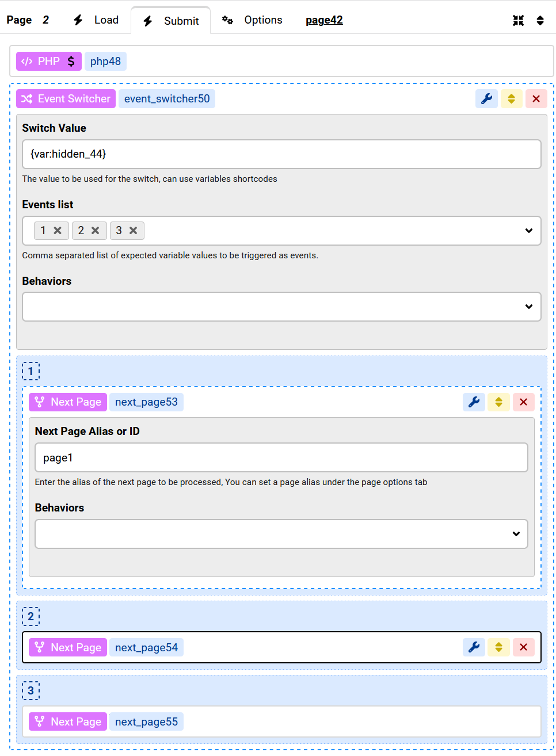Delete Event Switcher with red X

tap(536, 99)
